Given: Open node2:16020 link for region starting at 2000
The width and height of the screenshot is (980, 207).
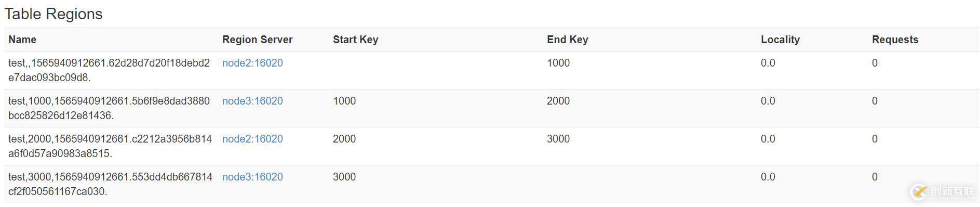Looking at the screenshot, I should pyautogui.click(x=252, y=139).
